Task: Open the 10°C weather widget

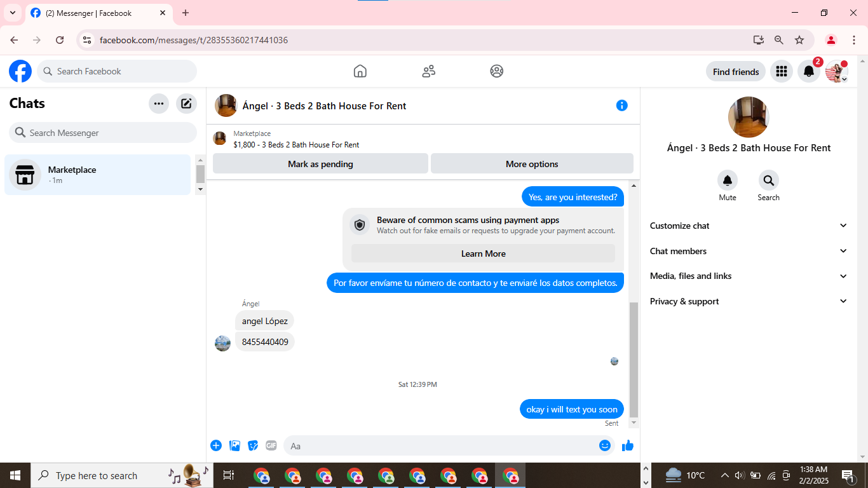Action: 685,475
